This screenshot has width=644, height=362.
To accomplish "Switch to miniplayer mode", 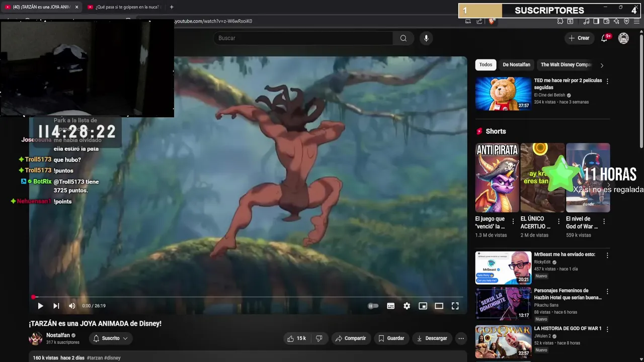I will click(x=423, y=306).
